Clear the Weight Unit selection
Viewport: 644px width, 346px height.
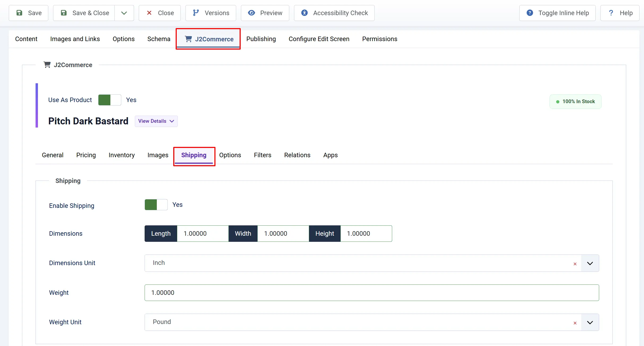pyautogui.click(x=575, y=323)
